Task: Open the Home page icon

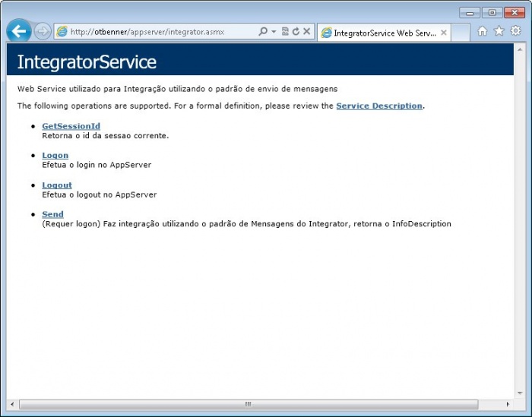Action: [x=482, y=31]
